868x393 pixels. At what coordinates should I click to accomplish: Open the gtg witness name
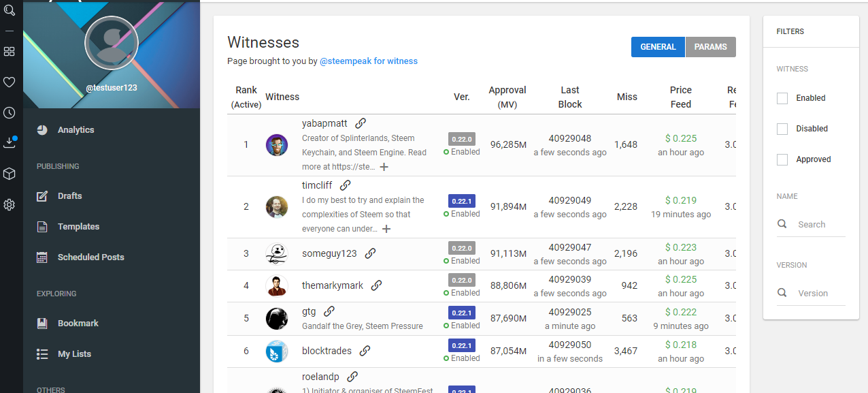pos(309,312)
